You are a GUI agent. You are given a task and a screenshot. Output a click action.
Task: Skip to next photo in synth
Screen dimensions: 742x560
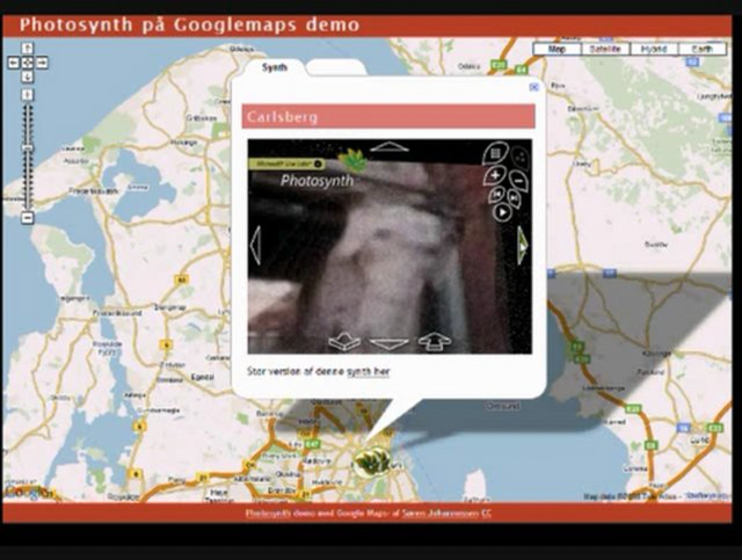514,198
